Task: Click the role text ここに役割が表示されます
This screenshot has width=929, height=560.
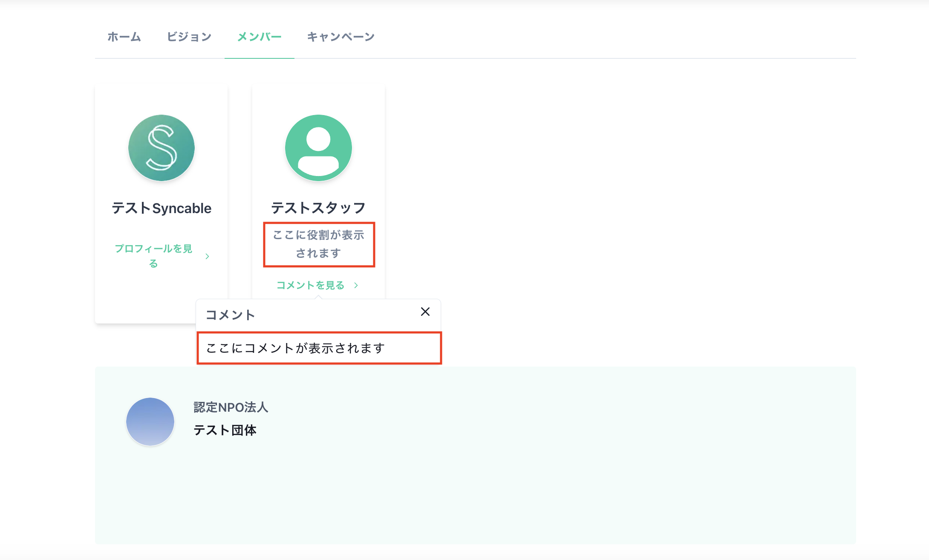Action: 318,244
